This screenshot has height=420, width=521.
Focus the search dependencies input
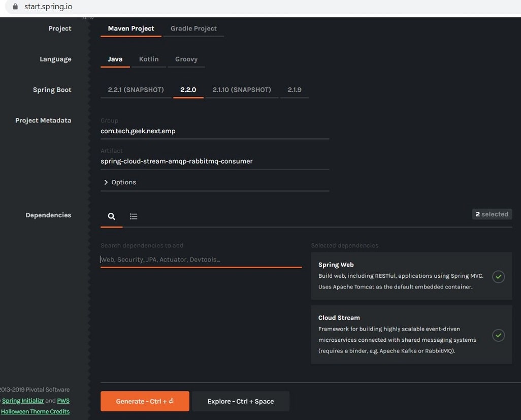(x=201, y=260)
